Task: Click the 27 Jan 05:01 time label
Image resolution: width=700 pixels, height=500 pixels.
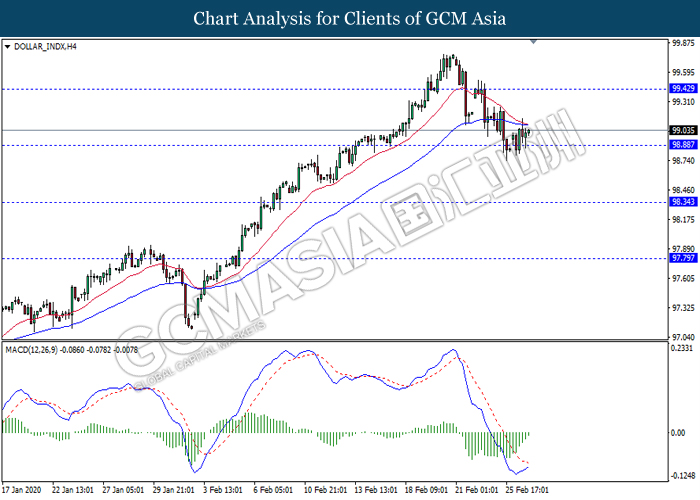Action: (123, 490)
